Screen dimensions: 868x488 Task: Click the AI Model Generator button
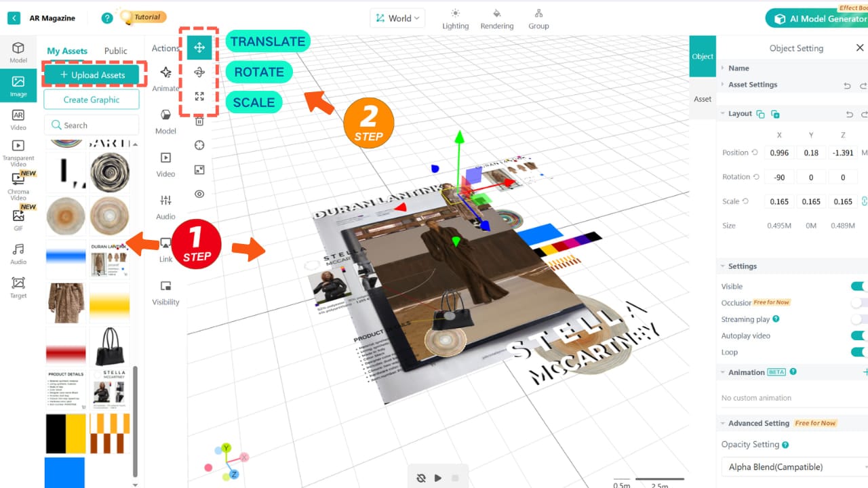pos(822,18)
